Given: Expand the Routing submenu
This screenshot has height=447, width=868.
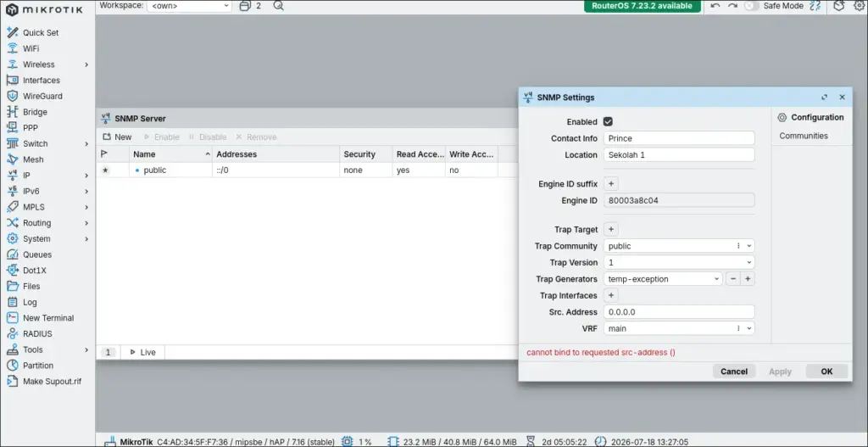Looking at the screenshot, I should (86, 223).
